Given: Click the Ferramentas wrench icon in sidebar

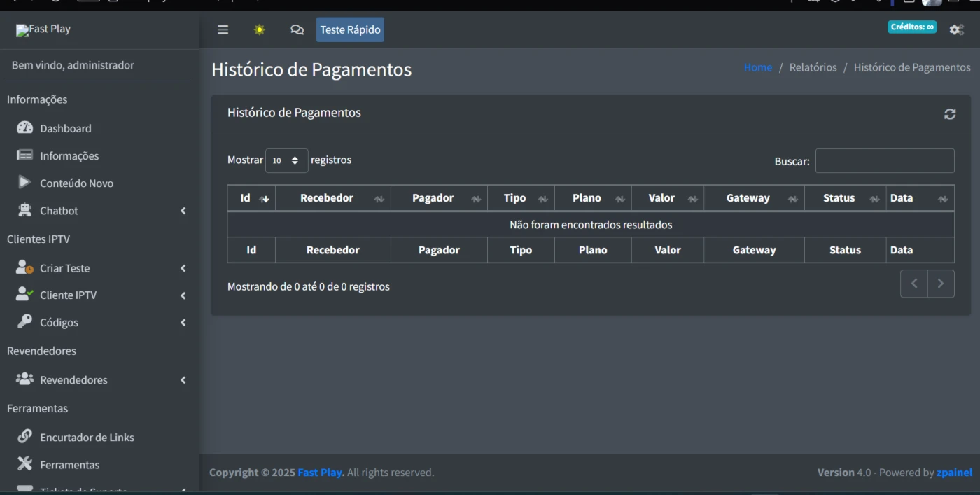Looking at the screenshot, I should pos(25,463).
